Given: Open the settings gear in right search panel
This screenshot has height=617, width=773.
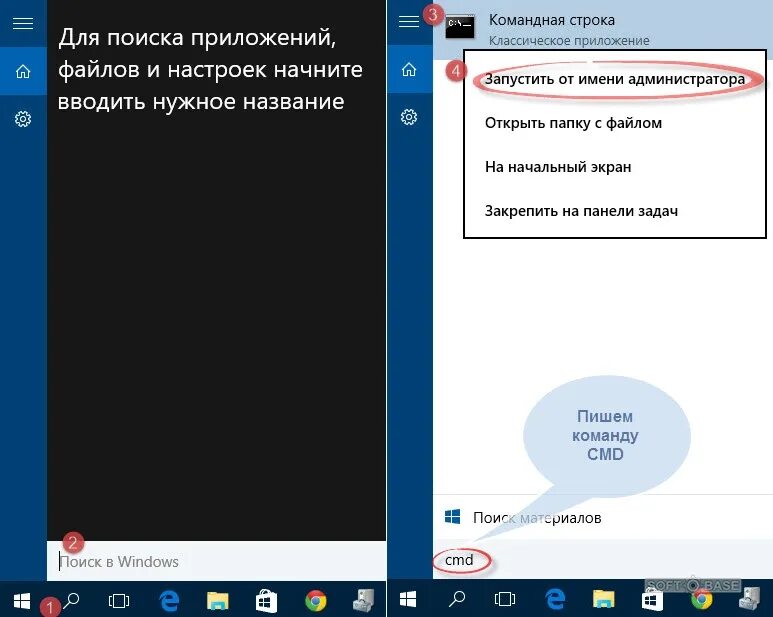Looking at the screenshot, I should (x=409, y=117).
